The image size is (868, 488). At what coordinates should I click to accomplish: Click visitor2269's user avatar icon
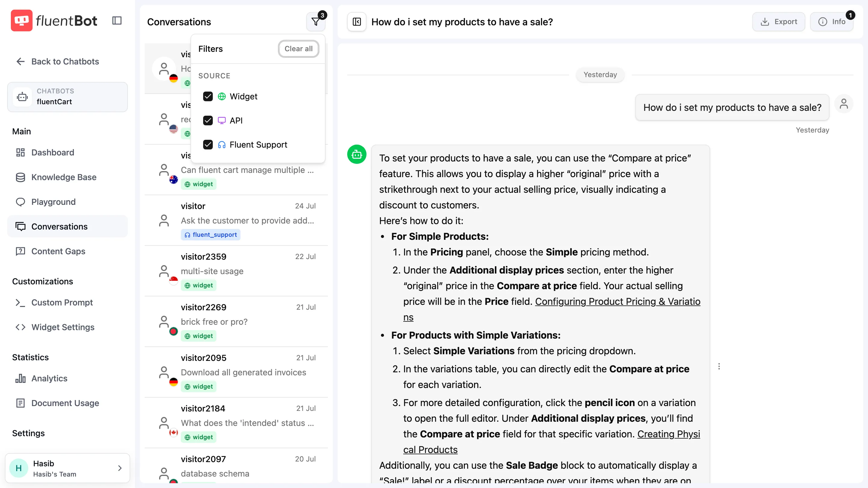pyautogui.click(x=164, y=322)
